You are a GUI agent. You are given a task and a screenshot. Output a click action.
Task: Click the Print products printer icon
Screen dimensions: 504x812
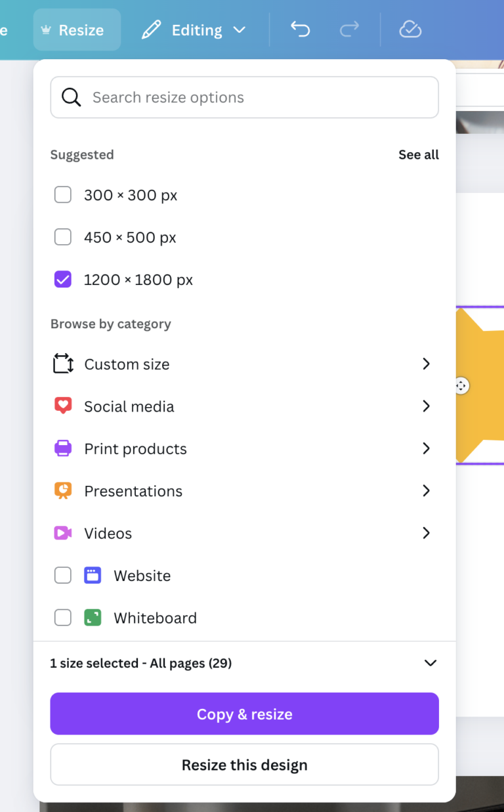(x=63, y=449)
